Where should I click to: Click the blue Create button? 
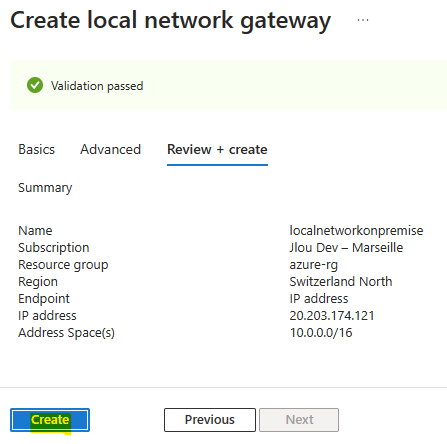pos(50,420)
